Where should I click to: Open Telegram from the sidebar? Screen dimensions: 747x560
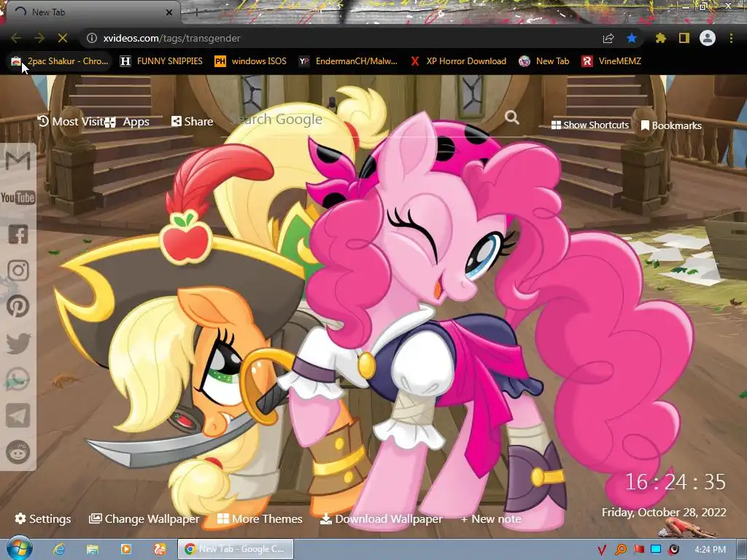tap(18, 416)
